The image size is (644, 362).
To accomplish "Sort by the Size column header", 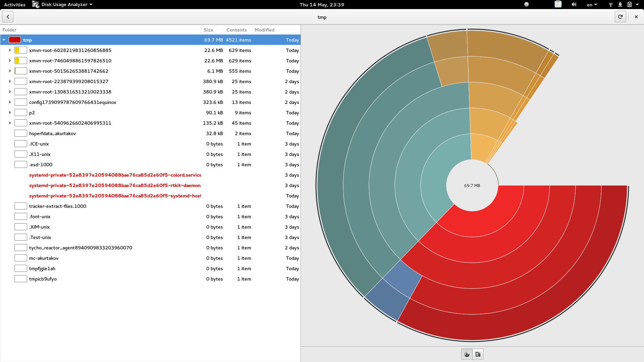I will click(212, 30).
